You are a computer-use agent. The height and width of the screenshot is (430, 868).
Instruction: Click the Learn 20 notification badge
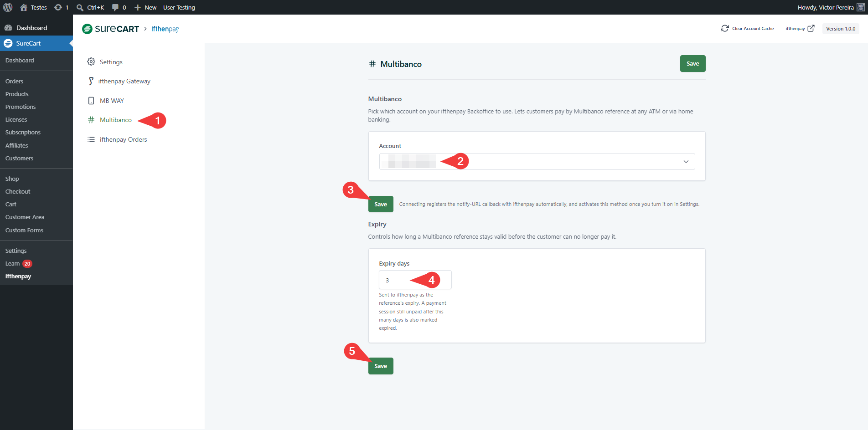click(x=27, y=264)
